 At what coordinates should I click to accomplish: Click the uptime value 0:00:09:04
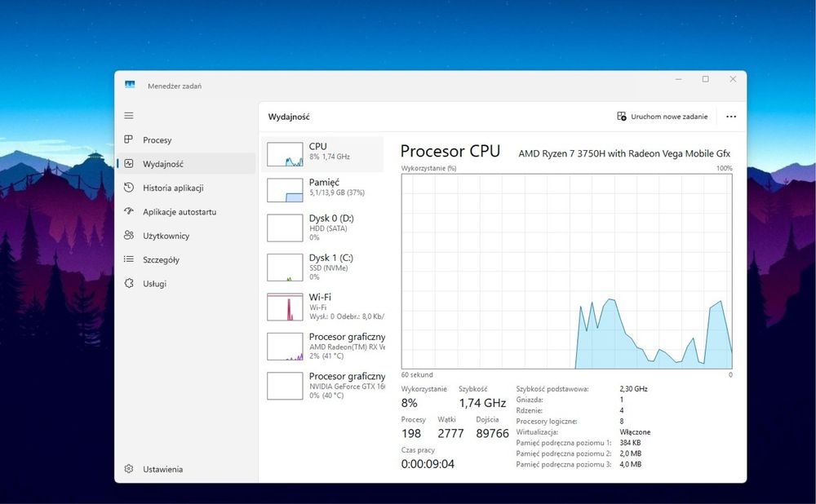pos(428,464)
